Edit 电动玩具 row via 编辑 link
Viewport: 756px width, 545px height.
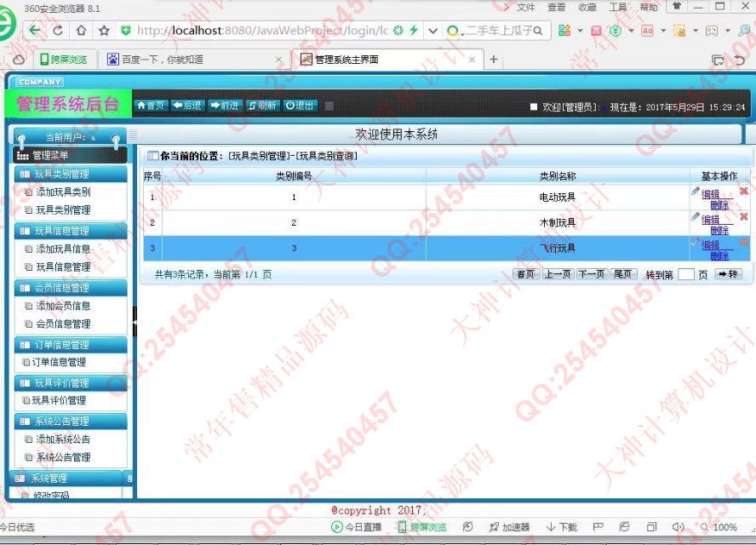tap(710, 194)
